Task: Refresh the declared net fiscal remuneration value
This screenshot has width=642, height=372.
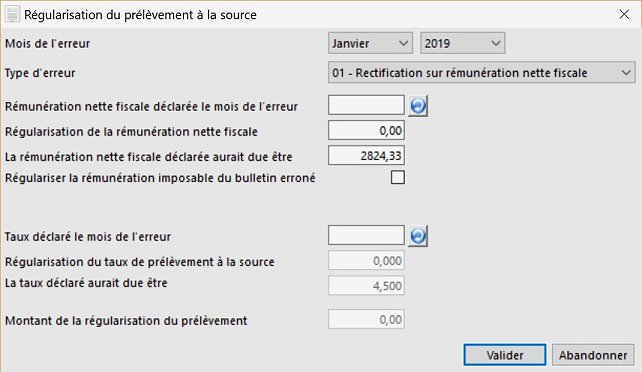Action: point(418,106)
